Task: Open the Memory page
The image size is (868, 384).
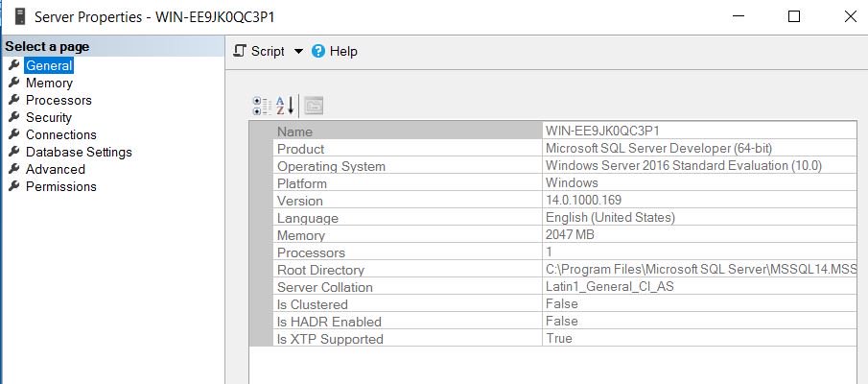Action: tap(49, 83)
